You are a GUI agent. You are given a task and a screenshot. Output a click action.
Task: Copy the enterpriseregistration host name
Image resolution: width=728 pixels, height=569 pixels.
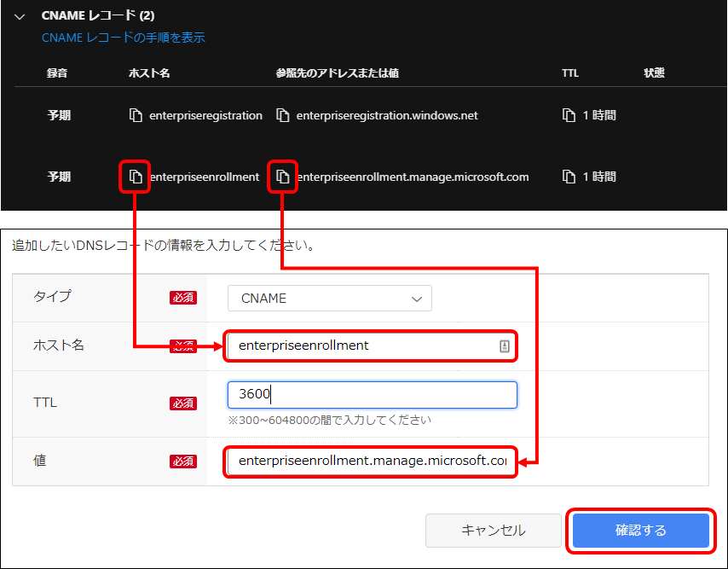pyautogui.click(x=136, y=115)
